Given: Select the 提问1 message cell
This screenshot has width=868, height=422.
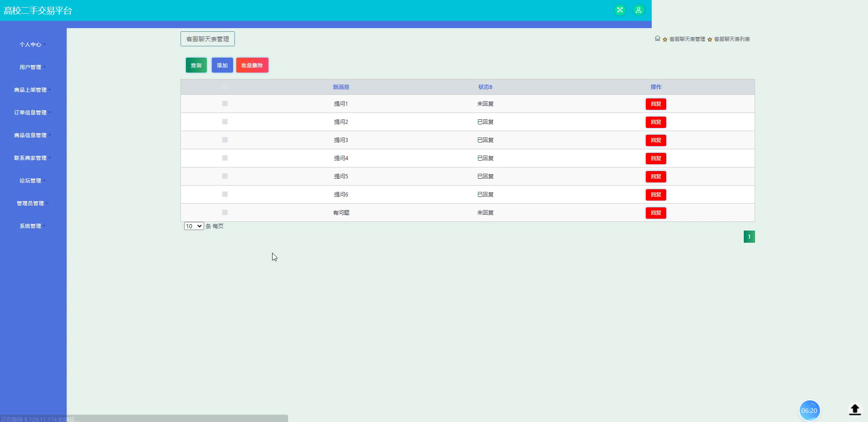Looking at the screenshot, I should [x=341, y=104].
